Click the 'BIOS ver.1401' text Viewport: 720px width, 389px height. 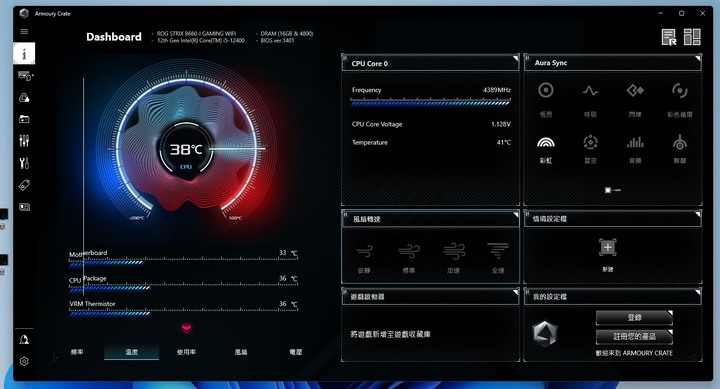(277, 40)
